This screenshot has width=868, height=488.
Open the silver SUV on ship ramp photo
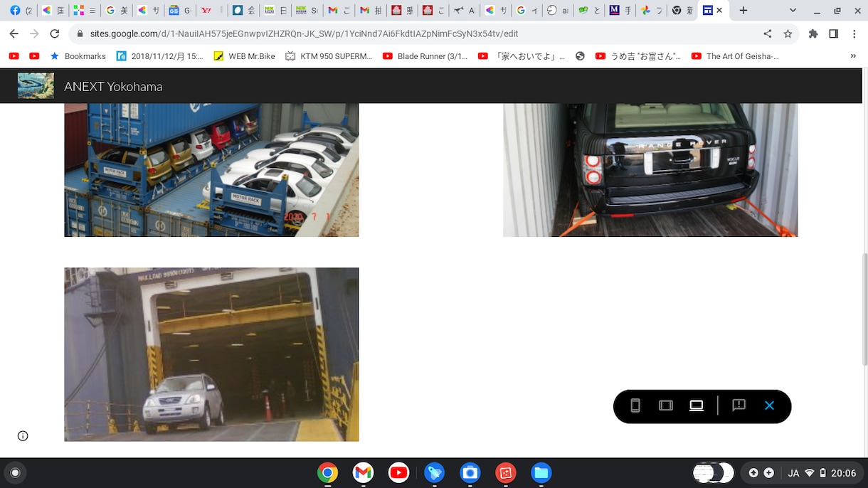tap(211, 354)
